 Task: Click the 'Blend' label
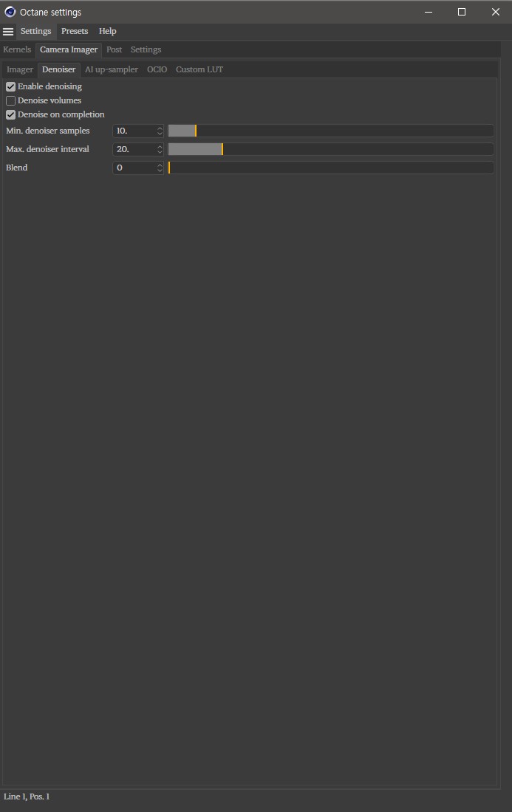(x=16, y=168)
